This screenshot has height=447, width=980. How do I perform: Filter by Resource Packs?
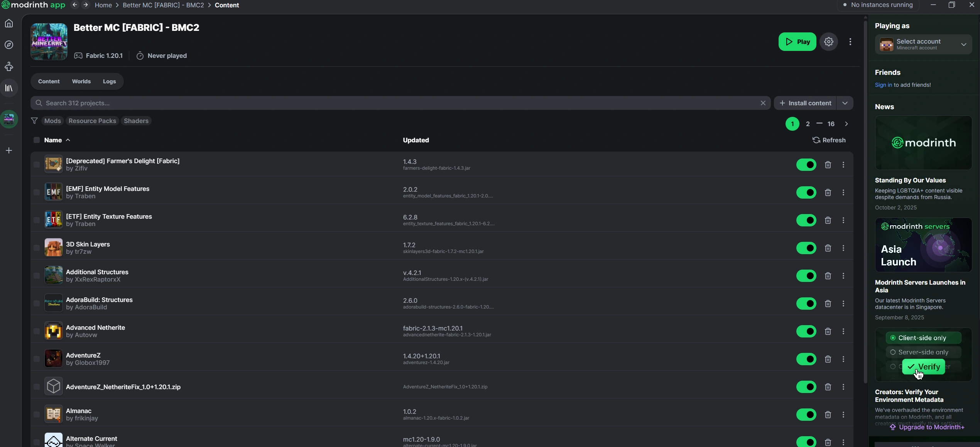92,121
